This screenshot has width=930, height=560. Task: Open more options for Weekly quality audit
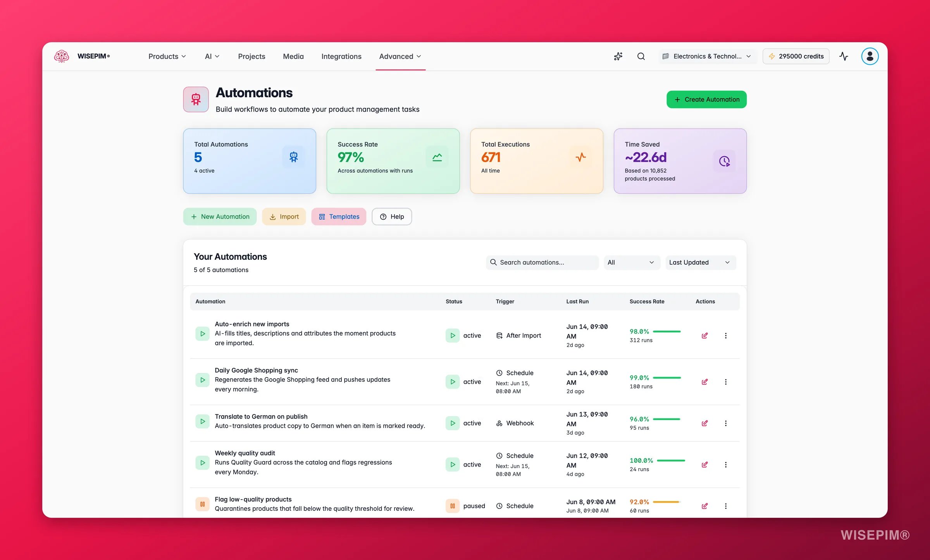pos(725,464)
